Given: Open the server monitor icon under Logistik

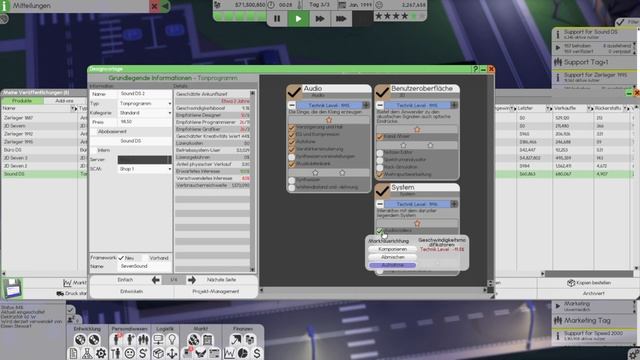Looking at the screenshot, I should [158, 339].
